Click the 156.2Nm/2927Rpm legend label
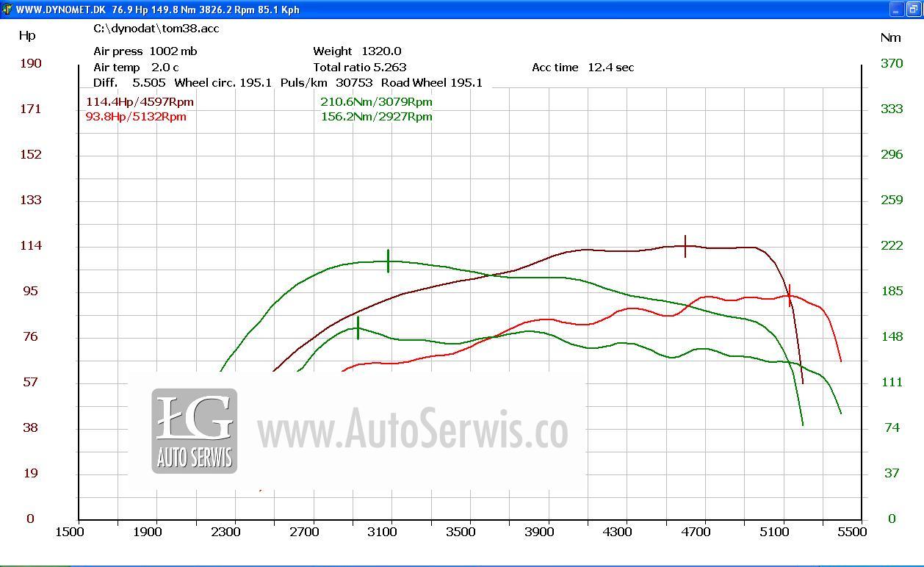This screenshot has height=567, width=924. coord(376,116)
